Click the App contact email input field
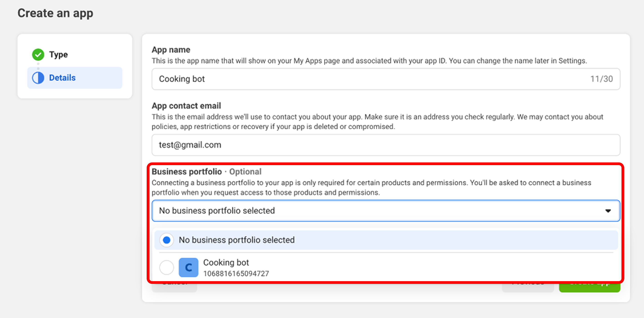This screenshot has height=318, width=644. [x=386, y=145]
